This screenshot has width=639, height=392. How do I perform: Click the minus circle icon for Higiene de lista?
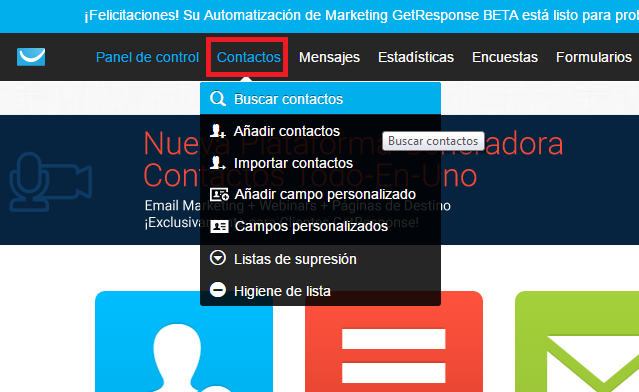(218, 290)
